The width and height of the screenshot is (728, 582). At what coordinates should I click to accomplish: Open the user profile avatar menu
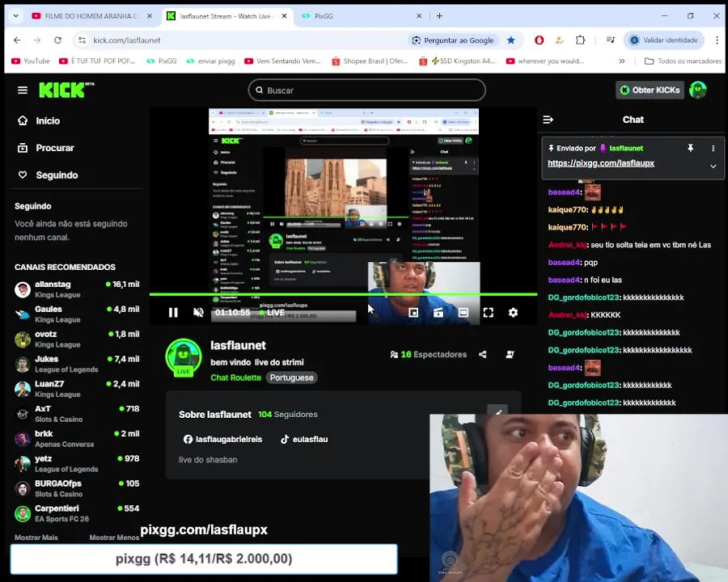pyautogui.click(x=698, y=90)
